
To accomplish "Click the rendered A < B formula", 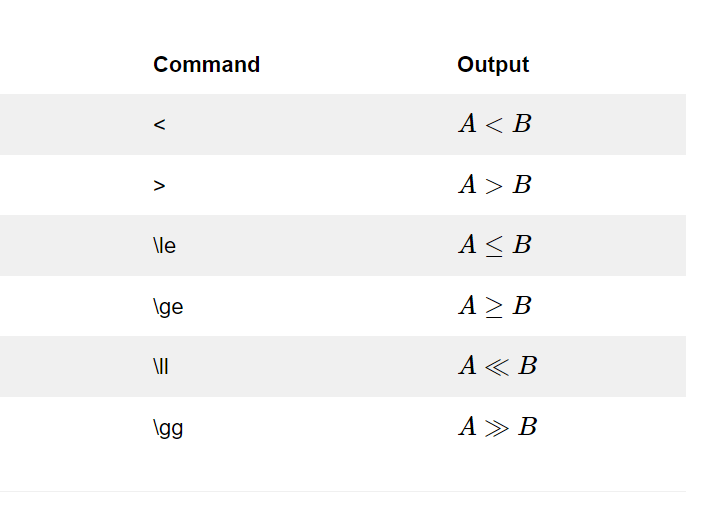I will tap(495, 124).
